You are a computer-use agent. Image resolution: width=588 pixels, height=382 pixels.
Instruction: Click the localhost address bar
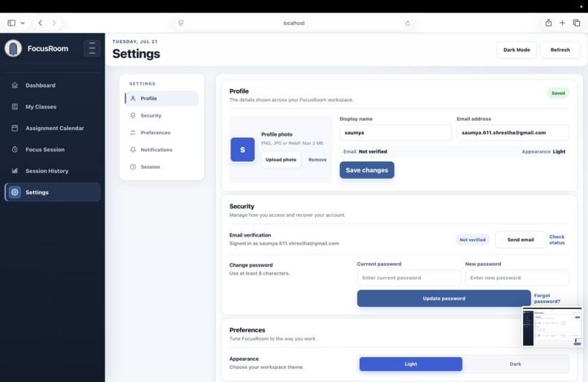click(294, 23)
